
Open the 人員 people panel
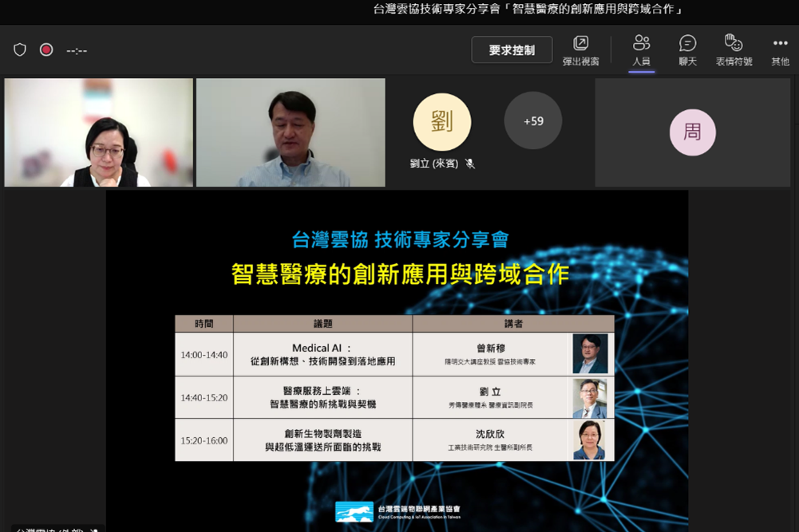(641, 50)
